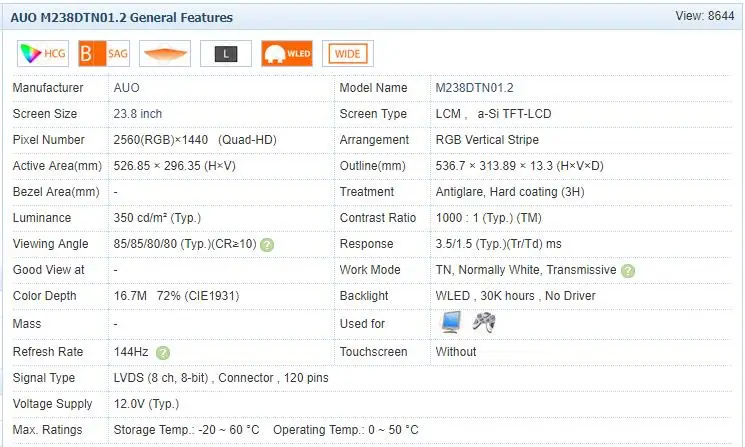745x447 pixels.
Task: Click the Outline(mm) row label
Action: tap(372, 166)
